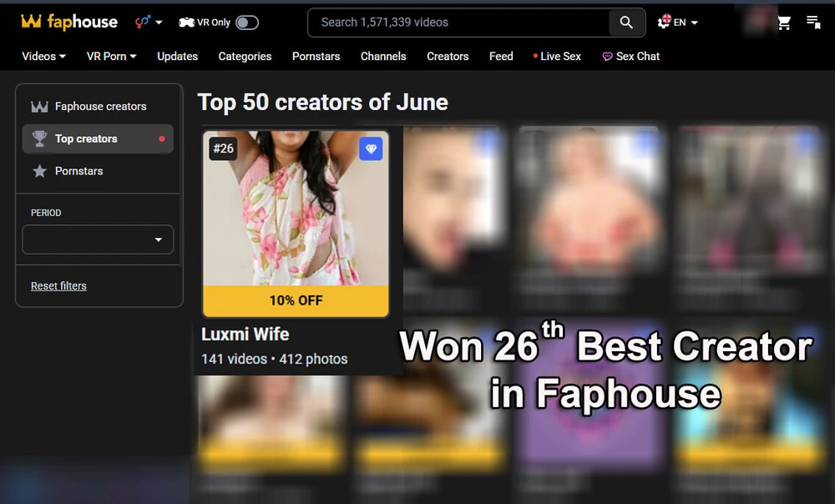Open the Luxmi Wife creator profile
835x504 pixels.
pos(245,334)
